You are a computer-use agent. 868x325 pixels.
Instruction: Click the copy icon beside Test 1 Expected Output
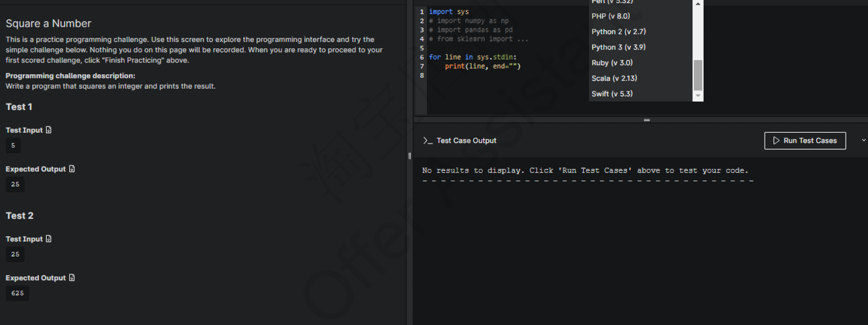click(71, 169)
